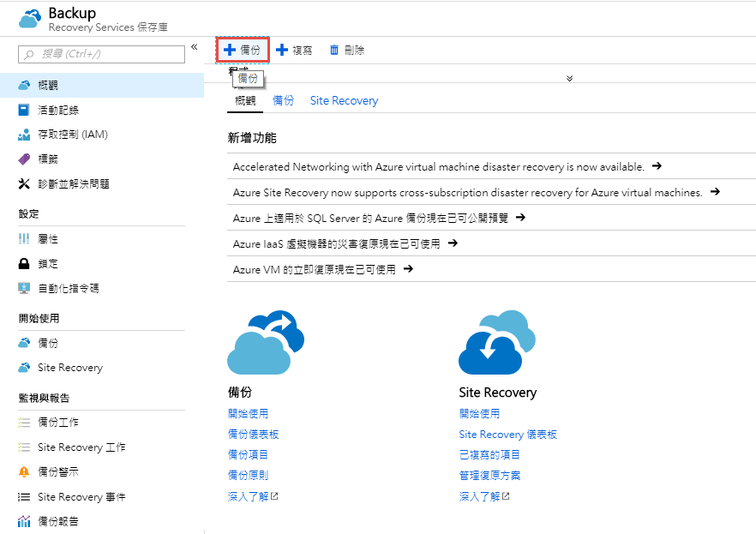Click the large 備份 cloud tile image

point(266,343)
